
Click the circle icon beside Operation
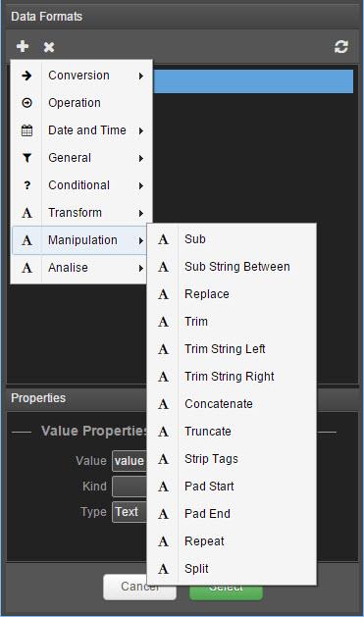pyautogui.click(x=26, y=103)
